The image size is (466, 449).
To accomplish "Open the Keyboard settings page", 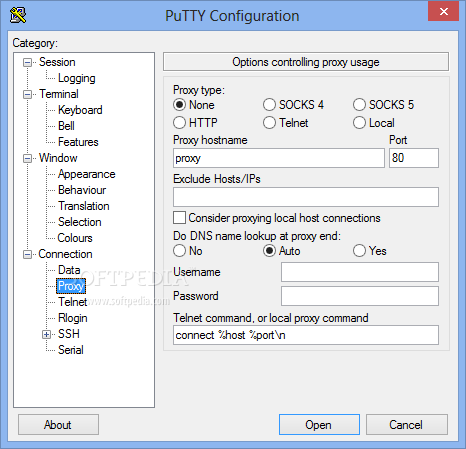I will point(80,110).
